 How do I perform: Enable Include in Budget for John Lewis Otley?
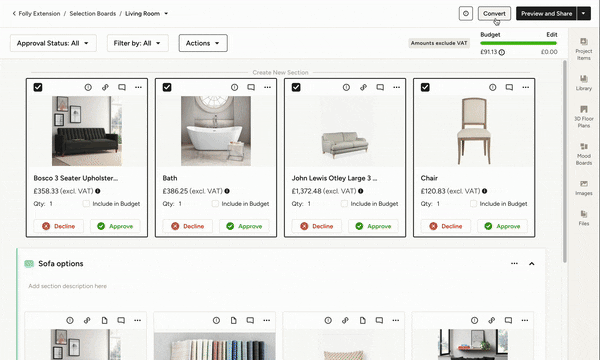(x=344, y=204)
